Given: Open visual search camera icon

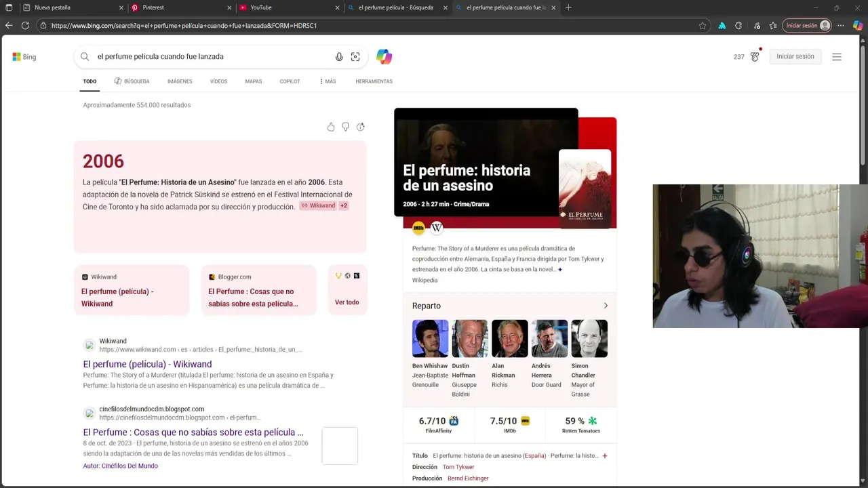Looking at the screenshot, I should click(355, 57).
